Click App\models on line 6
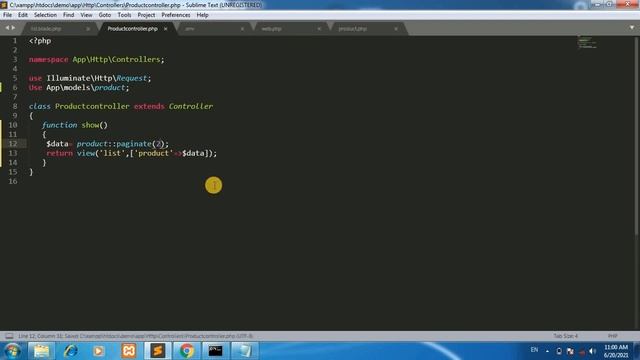640x360 pixels. (68, 88)
